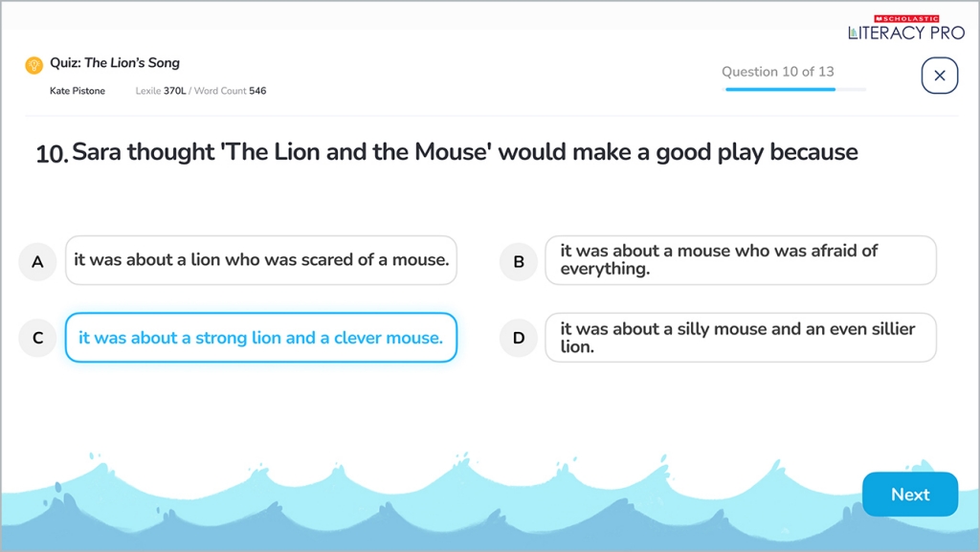Image resolution: width=980 pixels, height=552 pixels.
Task: Click the question number 10 heading
Action: (51, 153)
